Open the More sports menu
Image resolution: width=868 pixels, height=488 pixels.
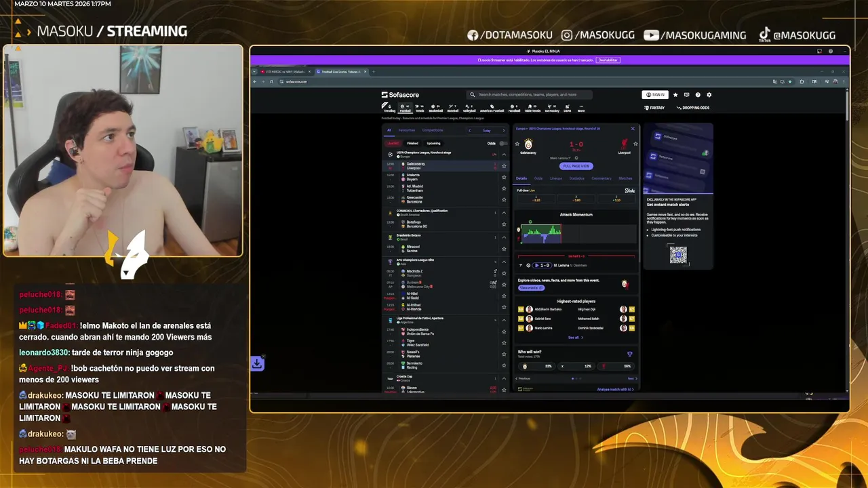pyautogui.click(x=581, y=107)
